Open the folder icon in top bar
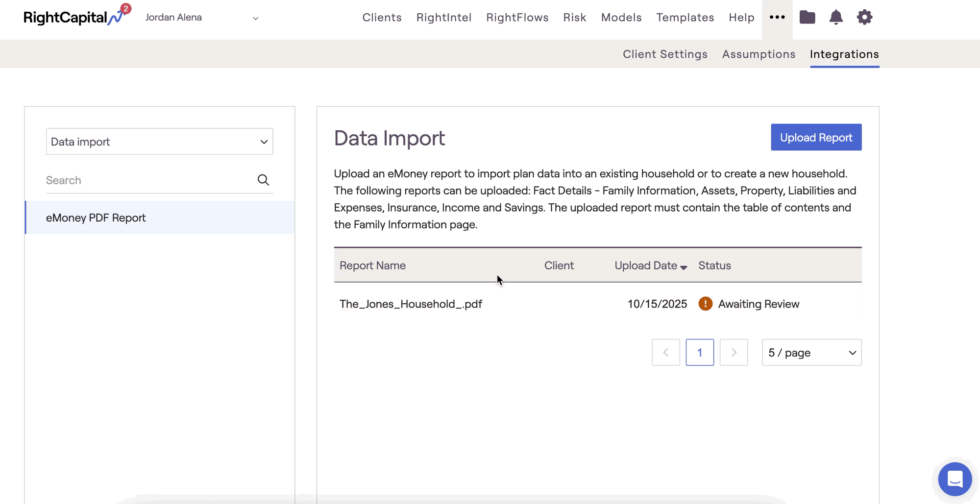This screenshot has width=980, height=504. (x=807, y=17)
